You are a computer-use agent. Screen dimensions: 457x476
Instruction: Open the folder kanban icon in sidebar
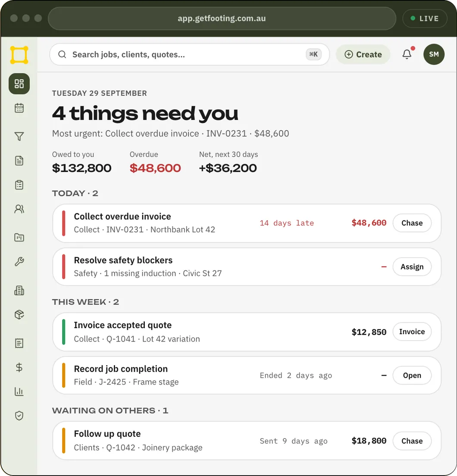point(19,238)
